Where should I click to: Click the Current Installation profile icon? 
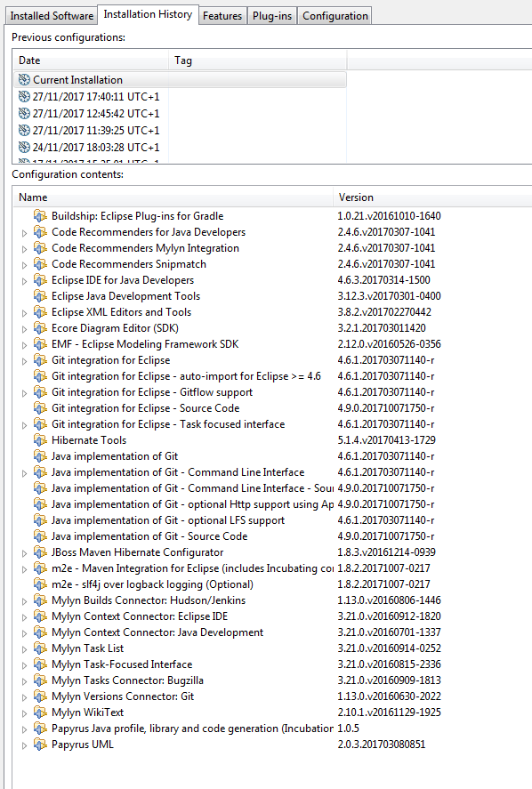click(24, 79)
